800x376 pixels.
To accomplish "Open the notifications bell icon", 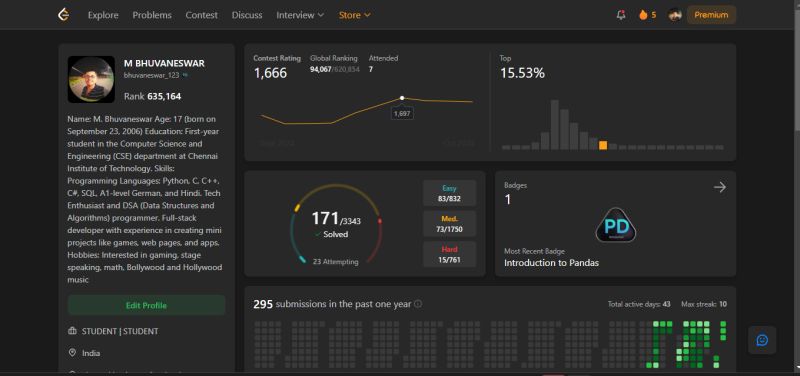I will (x=621, y=15).
